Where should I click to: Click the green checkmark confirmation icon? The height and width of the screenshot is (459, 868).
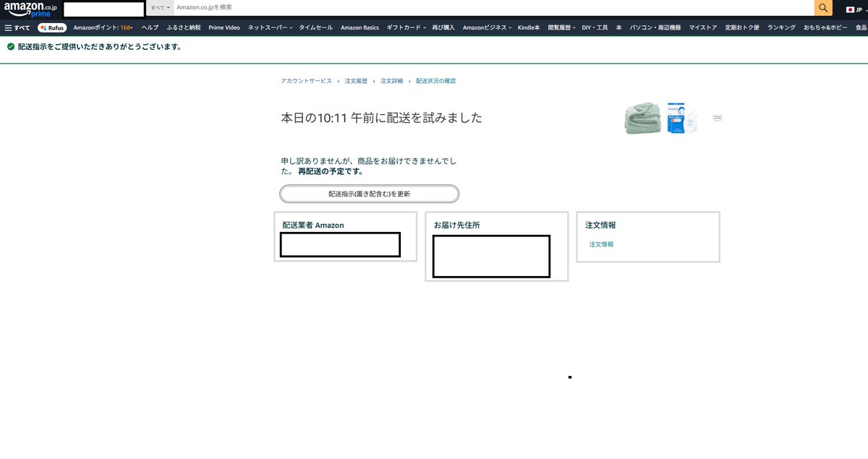point(10,46)
